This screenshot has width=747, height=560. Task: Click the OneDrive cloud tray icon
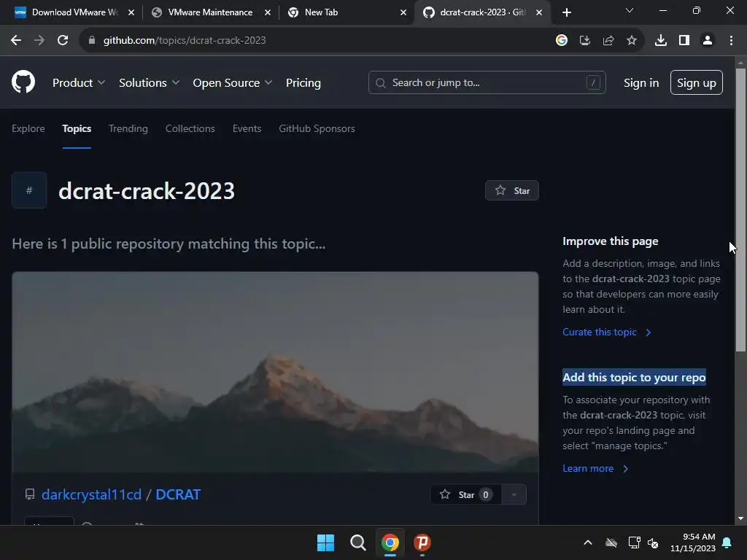pos(611,542)
